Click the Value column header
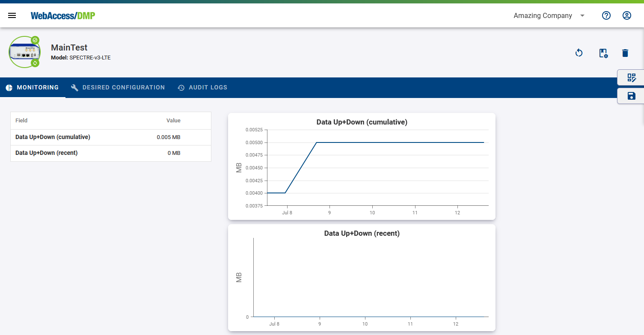The image size is (644, 335). point(173,121)
